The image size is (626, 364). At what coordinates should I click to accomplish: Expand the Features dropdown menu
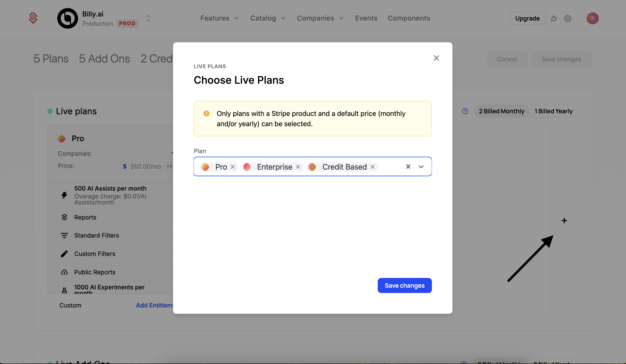[x=219, y=18]
